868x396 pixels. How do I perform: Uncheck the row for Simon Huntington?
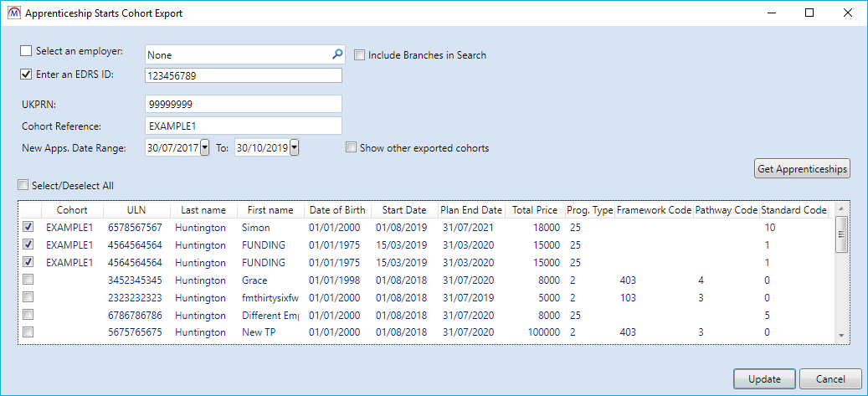pyautogui.click(x=29, y=227)
